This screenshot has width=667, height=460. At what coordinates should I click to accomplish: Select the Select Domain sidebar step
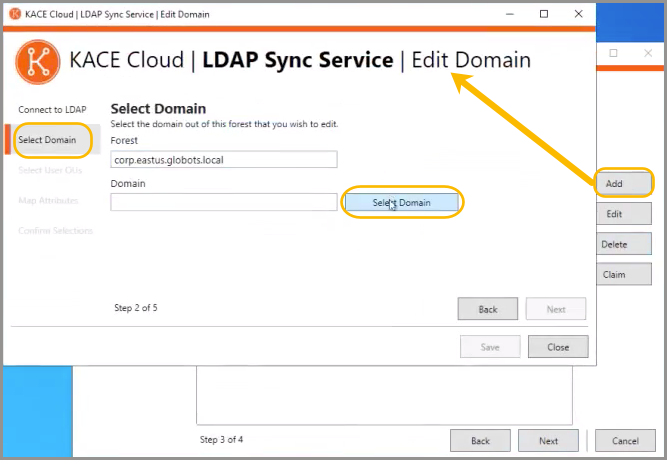click(x=47, y=140)
